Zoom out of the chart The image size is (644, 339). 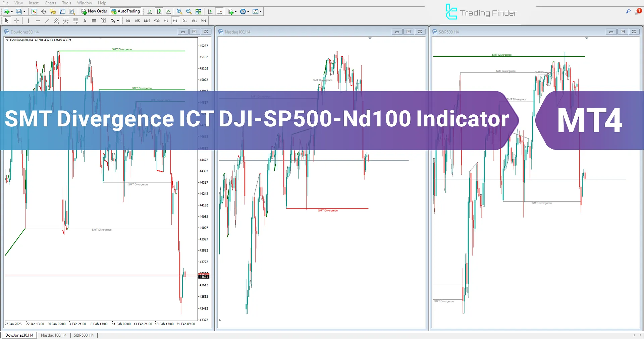click(x=189, y=11)
